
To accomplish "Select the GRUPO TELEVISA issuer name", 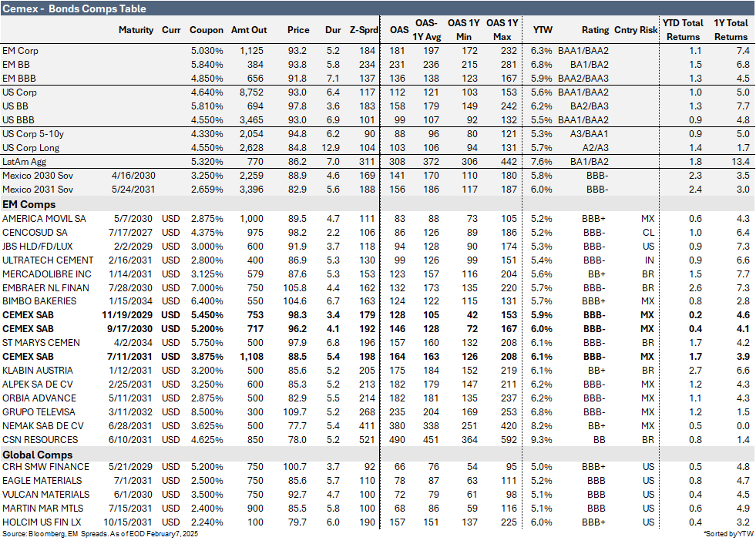I will point(39,412).
